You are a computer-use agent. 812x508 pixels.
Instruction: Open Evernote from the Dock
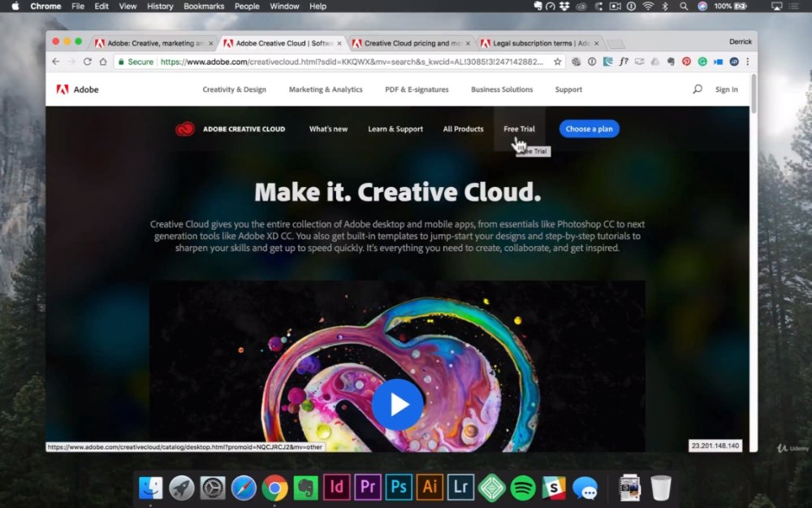305,488
